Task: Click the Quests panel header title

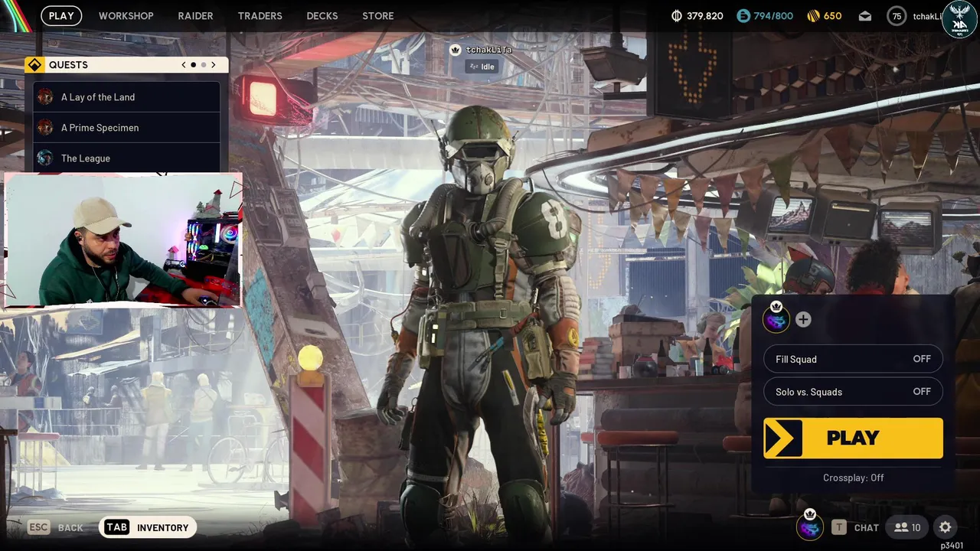Action: (68, 65)
